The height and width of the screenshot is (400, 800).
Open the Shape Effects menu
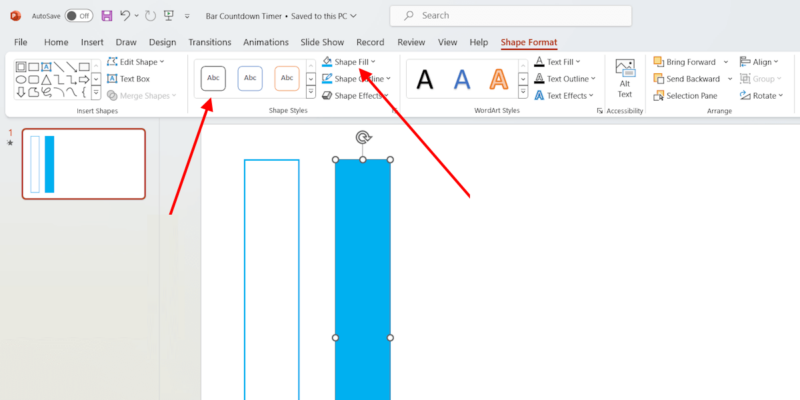coord(355,95)
